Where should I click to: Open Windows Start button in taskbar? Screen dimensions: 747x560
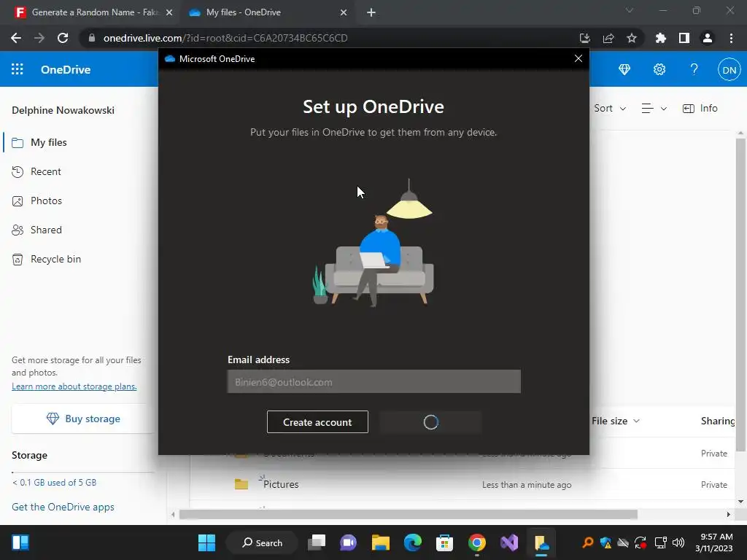(206, 542)
